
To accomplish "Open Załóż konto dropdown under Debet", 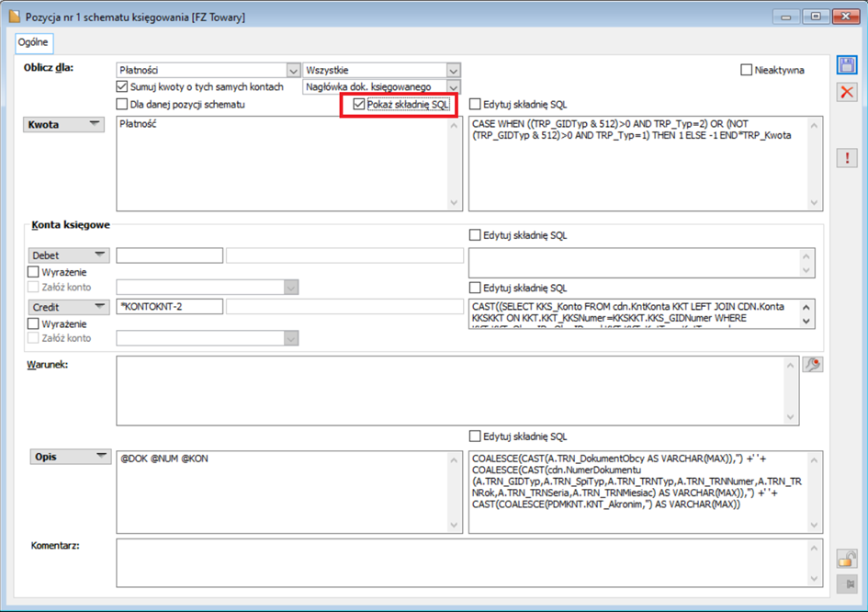I will point(291,287).
